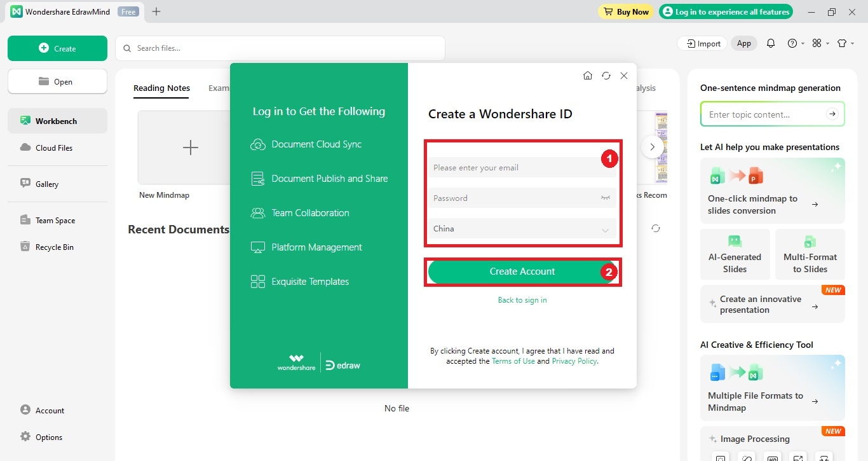
Task: Click the email input field
Action: pos(522,167)
